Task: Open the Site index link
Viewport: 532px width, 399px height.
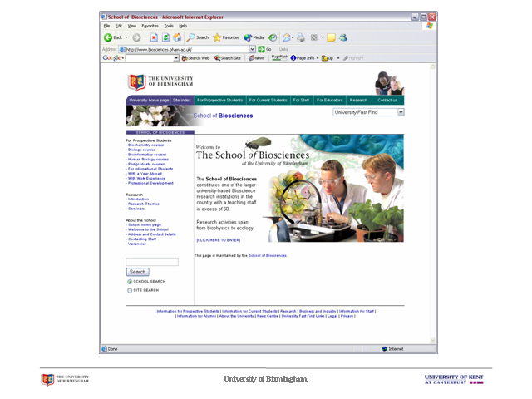Action: [x=182, y=100]
